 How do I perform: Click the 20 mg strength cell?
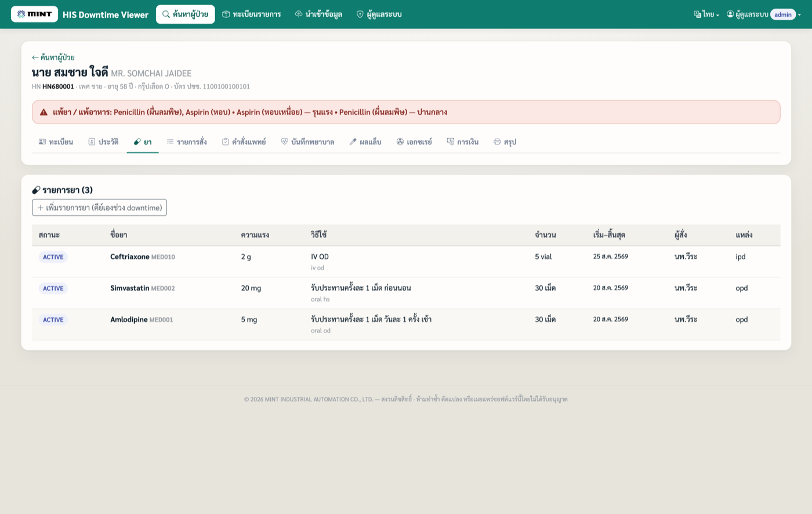pos(251,288)
